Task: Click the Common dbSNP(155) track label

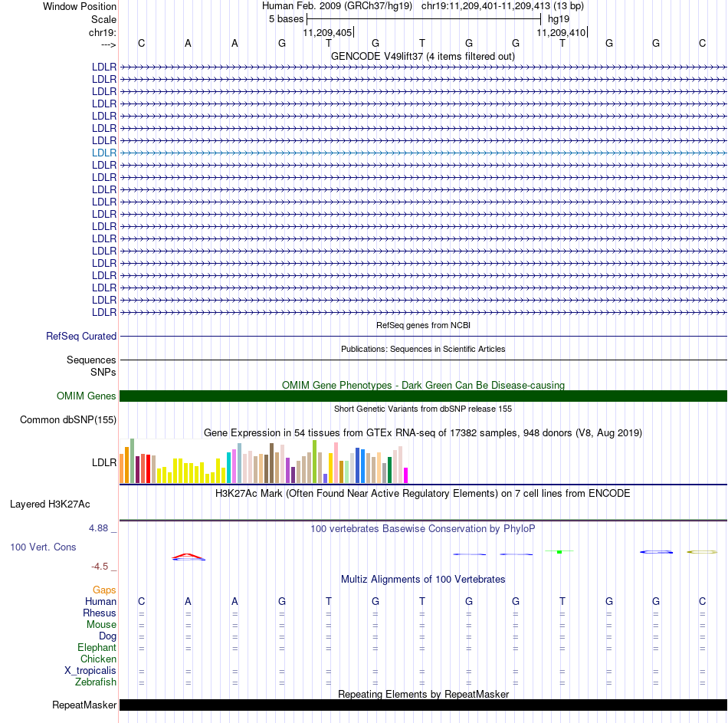Action: 68,419
